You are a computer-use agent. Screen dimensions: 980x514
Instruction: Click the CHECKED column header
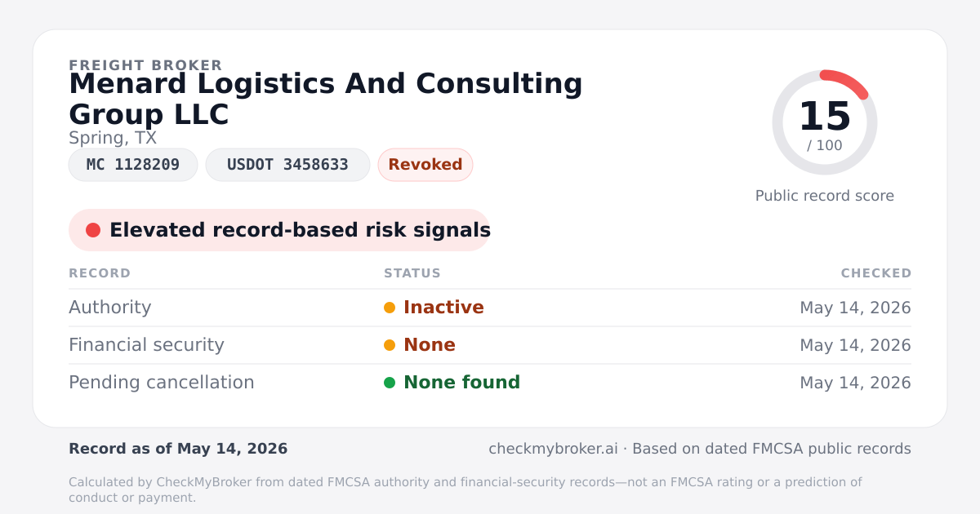(x=876, y=273)
